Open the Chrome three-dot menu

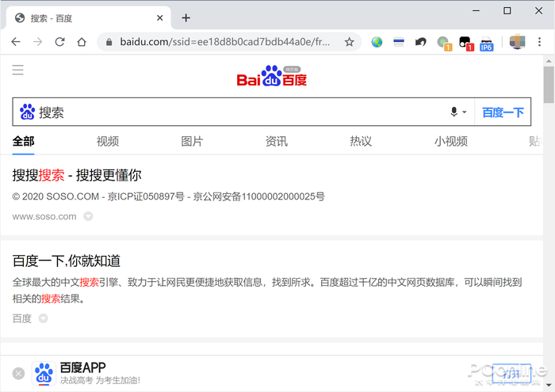pos(539,42)
